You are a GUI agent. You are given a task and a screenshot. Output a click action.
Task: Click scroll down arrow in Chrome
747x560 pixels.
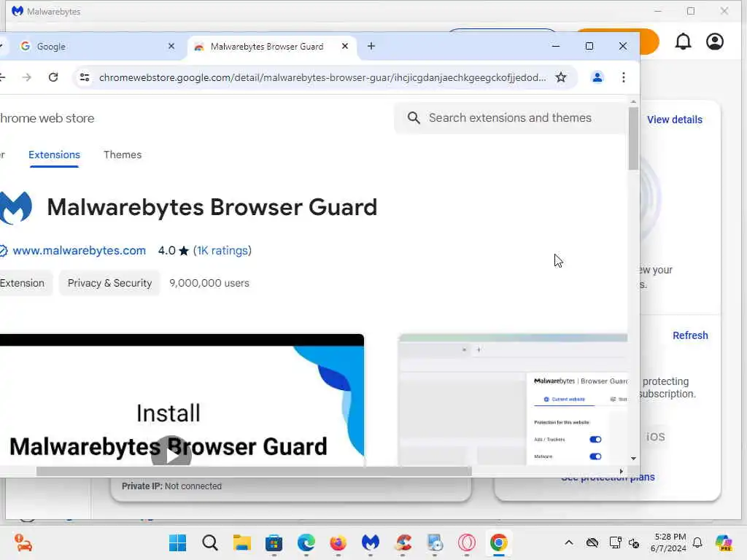[633, 459]
